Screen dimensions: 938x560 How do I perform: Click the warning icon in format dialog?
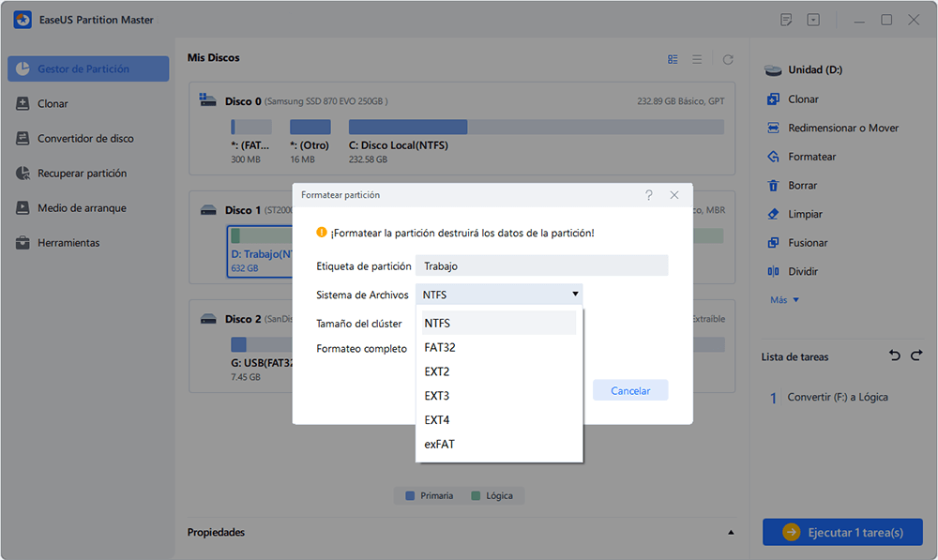321,232
